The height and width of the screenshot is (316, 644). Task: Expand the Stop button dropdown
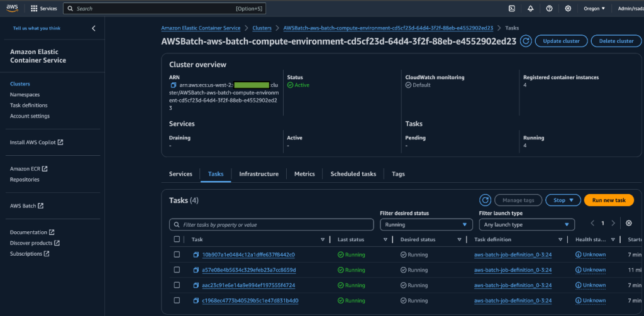[563, 200]
